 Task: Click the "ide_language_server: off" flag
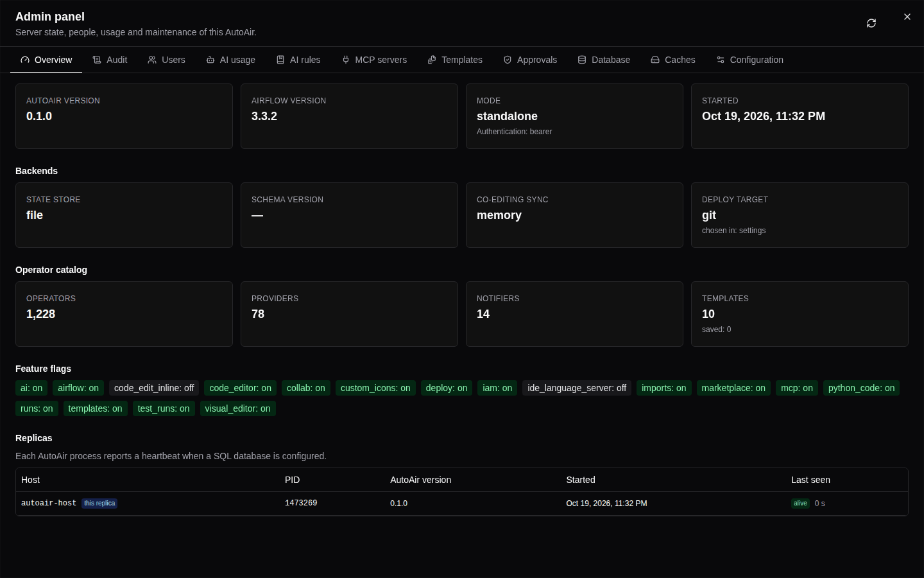[577, 388]
